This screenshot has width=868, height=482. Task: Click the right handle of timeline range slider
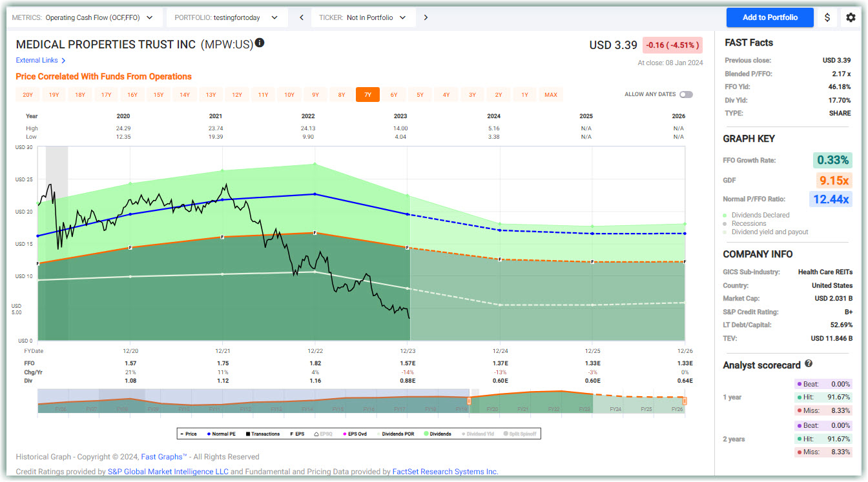pyautogui.click(x=685, y=401)
